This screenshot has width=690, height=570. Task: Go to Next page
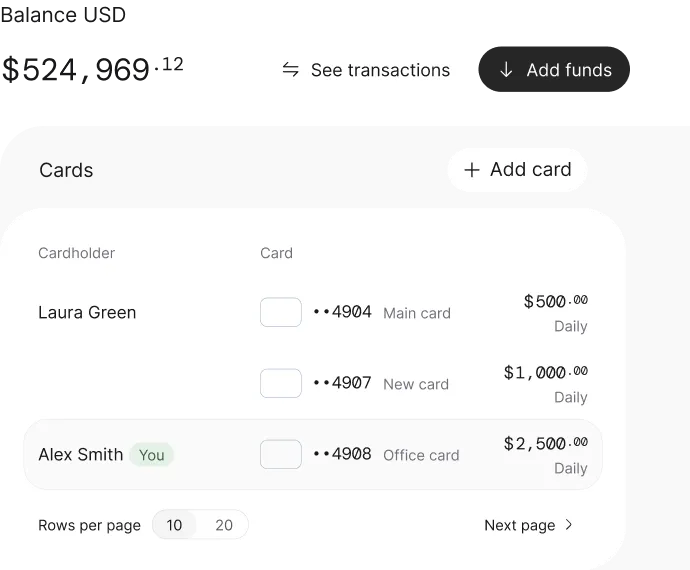coord(529,525)
